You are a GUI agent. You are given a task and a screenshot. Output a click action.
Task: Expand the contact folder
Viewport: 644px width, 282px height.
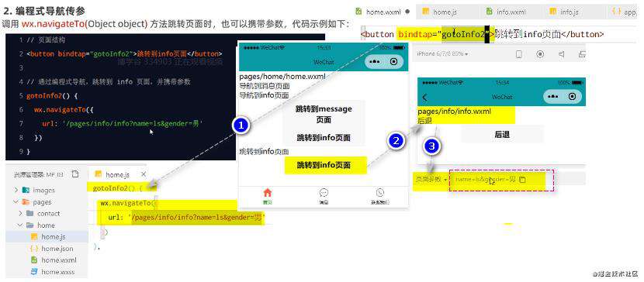20,214
